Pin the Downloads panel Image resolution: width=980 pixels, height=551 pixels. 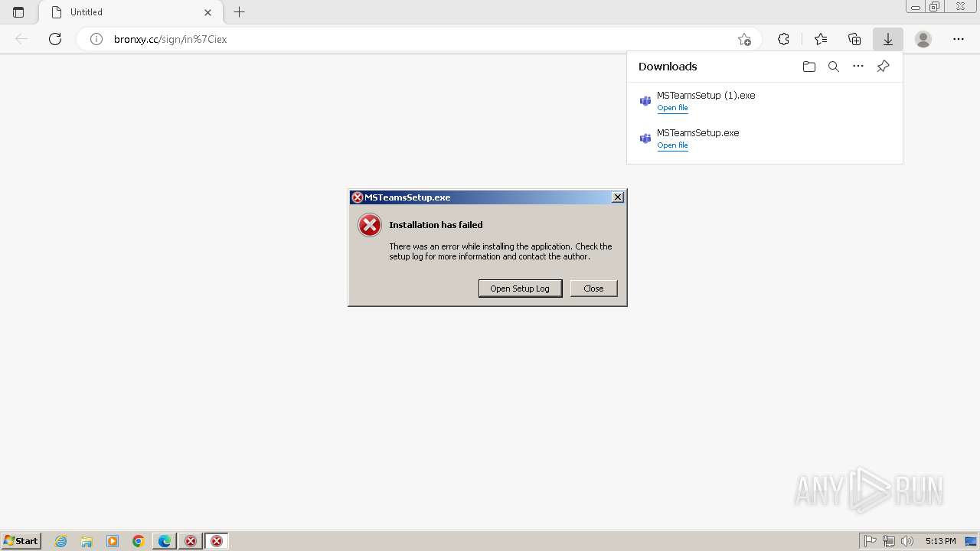pyautogui.click(x=883, y=67)
